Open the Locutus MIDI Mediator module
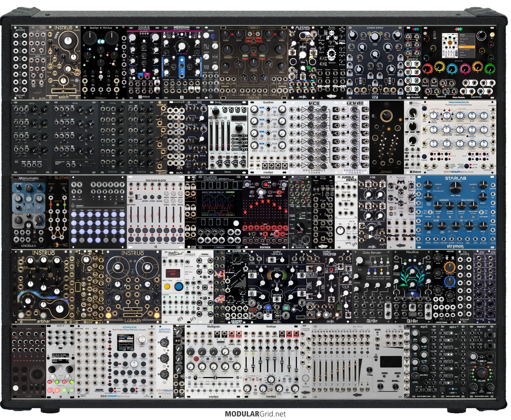511x420 pixels. (164, 361)
